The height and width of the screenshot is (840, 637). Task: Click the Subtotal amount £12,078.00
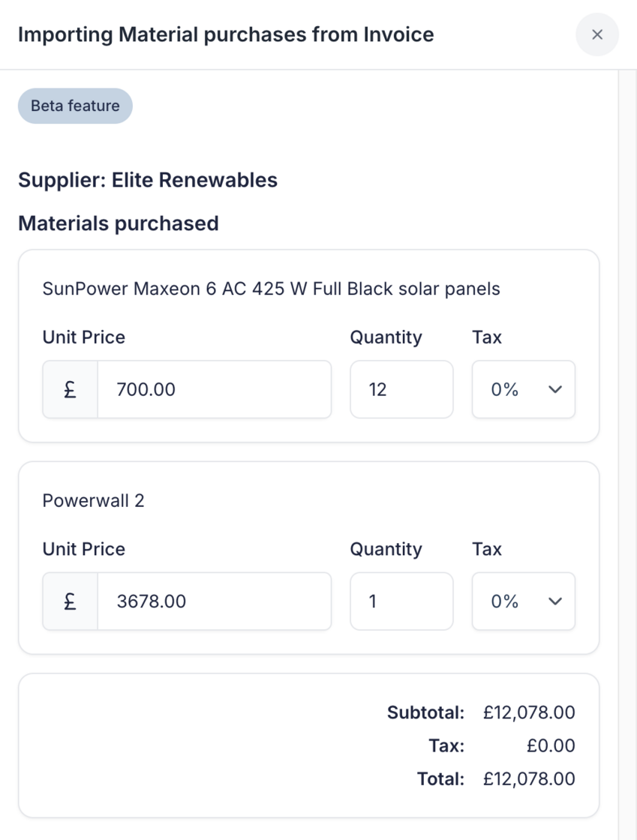[529, 712]
